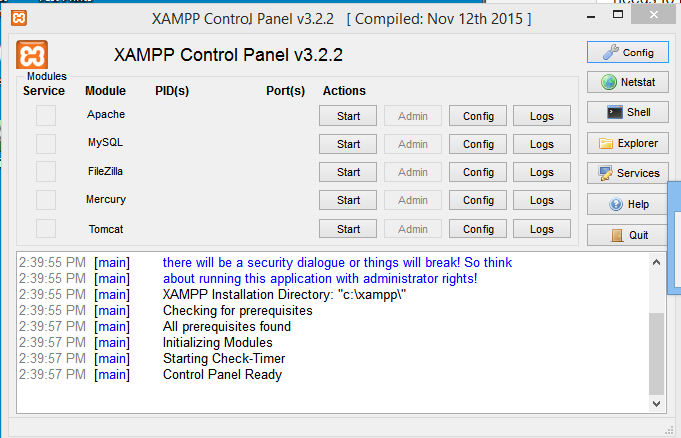Image resolution: width=681 pixels, height=438 pixels.
Task: Open Services via the monitor icon
Action: tap(628, 173)
